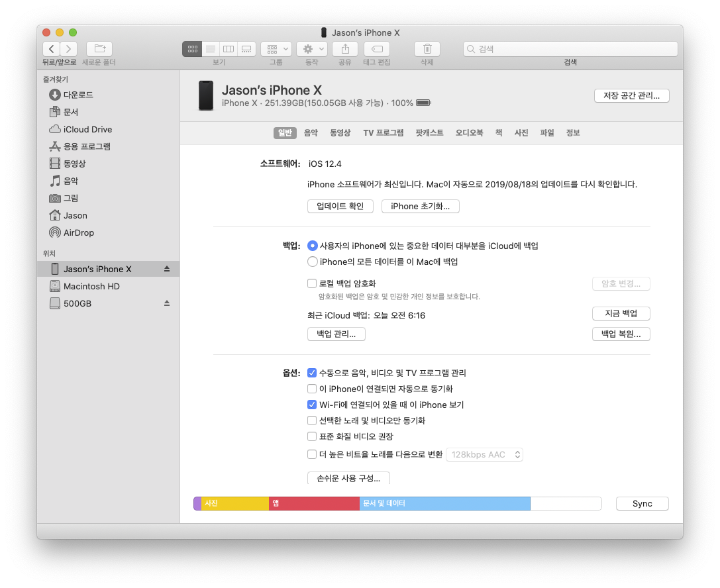Enable automatic sync when iPhone is connected
This screenshot has width=720, height=588.
point(312,389)
